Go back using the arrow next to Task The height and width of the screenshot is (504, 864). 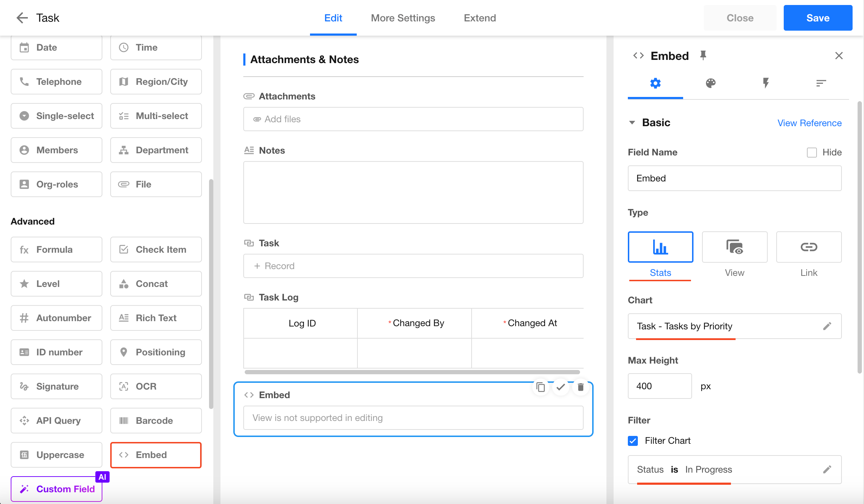coord(22,18)
